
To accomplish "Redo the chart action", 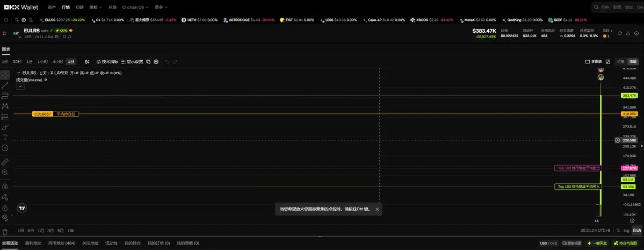I will (x=175, y=62).
